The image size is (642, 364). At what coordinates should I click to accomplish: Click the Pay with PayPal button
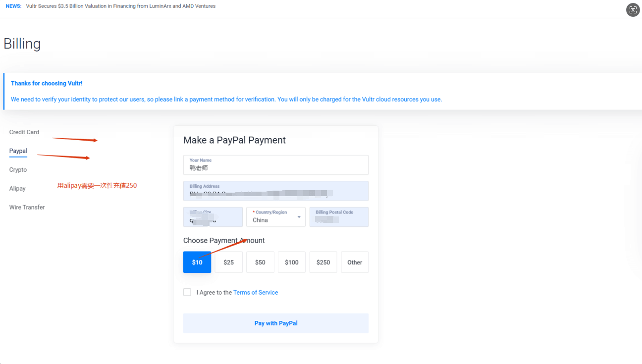[276, 323]
